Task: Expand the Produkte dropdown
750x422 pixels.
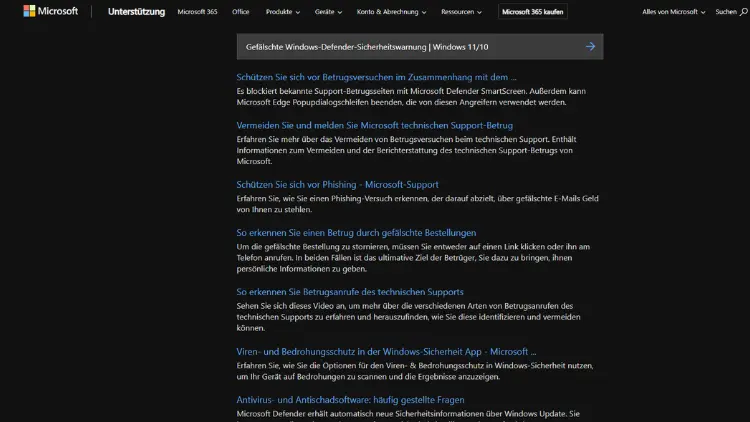Action: 283,11
